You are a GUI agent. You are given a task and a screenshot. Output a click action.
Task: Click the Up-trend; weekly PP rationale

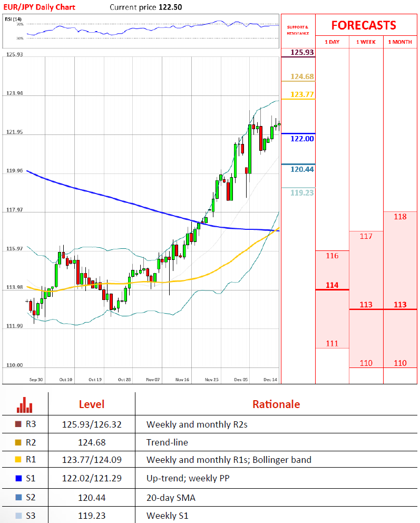pos(188,478)
